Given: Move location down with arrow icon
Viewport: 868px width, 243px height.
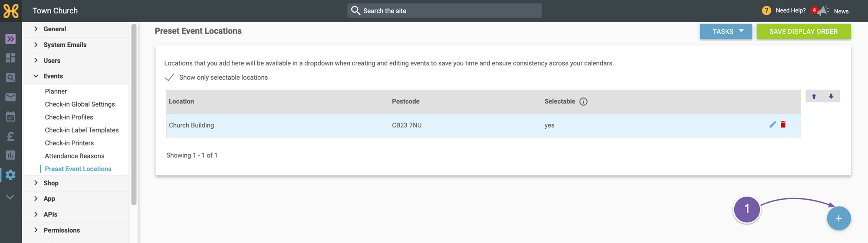Looking at the screenshot, I should pyautogui.click(x=831, y=96).
